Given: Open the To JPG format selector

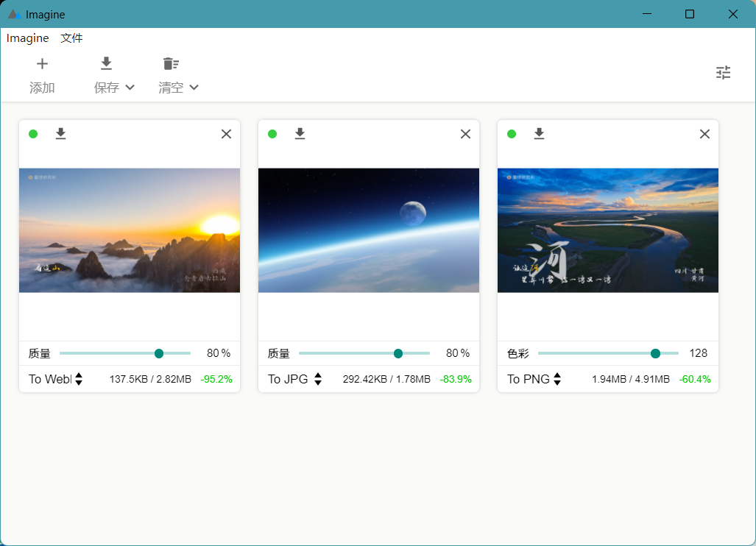Looking at the screenshot, I should click(294, 379).
